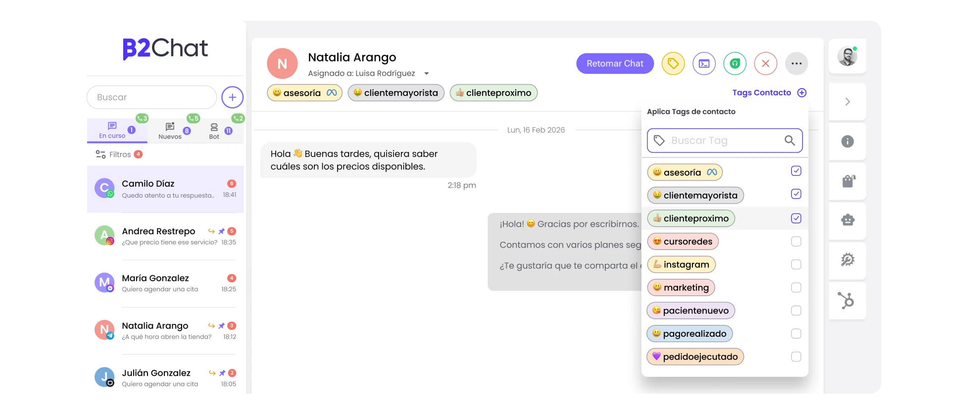Image resolution: width=980 pixels, height=414 pixels.
Task: Click the forward arrow on Julián Gonzalez row
Action: [212, 373]
